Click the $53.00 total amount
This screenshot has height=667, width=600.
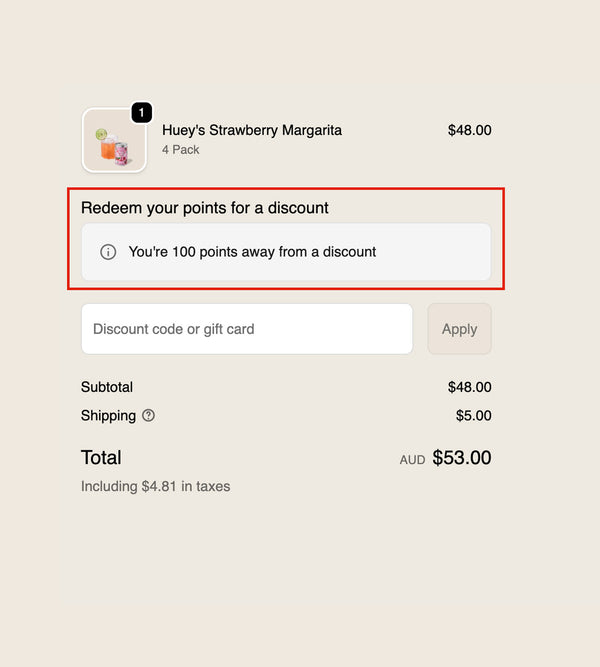[462, 458]
